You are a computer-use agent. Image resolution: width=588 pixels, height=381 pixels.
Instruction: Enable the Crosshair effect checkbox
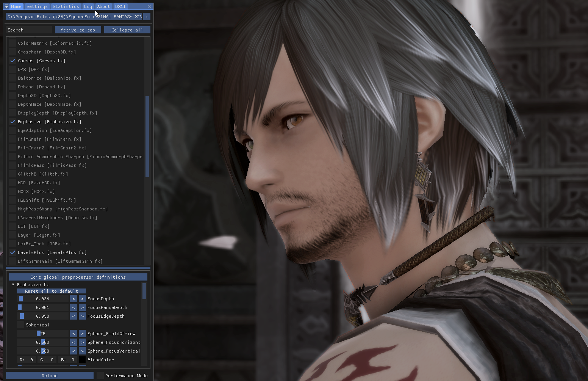click(x=13, y=52)
